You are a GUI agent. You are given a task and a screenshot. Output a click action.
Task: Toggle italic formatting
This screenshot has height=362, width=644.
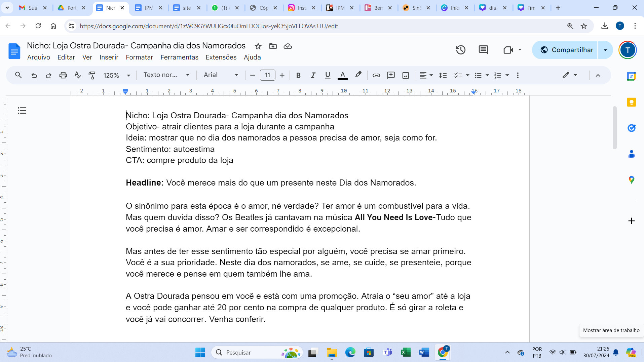point(313,75)
